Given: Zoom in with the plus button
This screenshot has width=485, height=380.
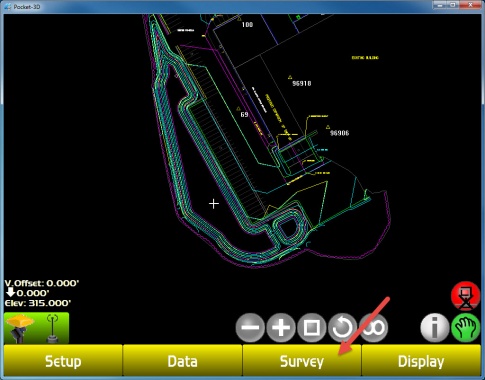Looking at the screenshot, I should click(x=281, y=328).
